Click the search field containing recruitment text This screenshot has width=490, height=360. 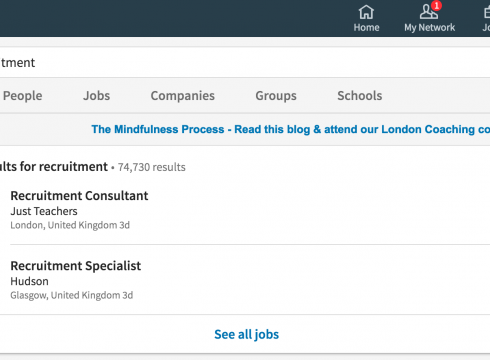tap(245, 63)
